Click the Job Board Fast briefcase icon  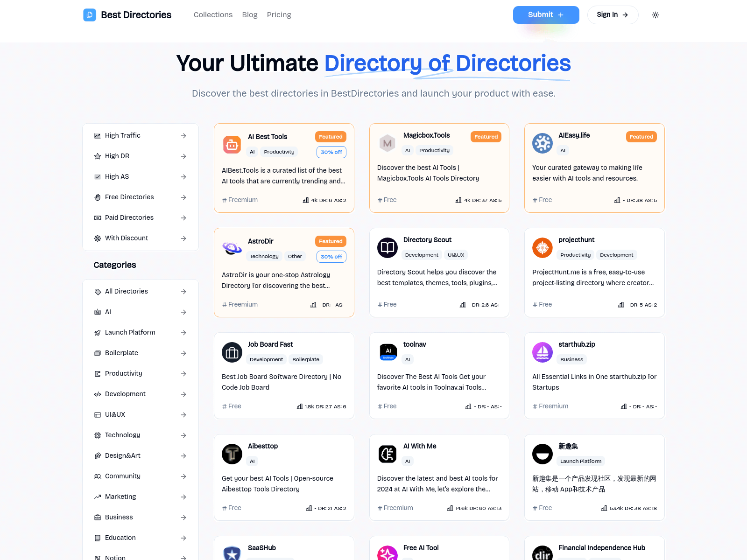click(x=232, y=352)
